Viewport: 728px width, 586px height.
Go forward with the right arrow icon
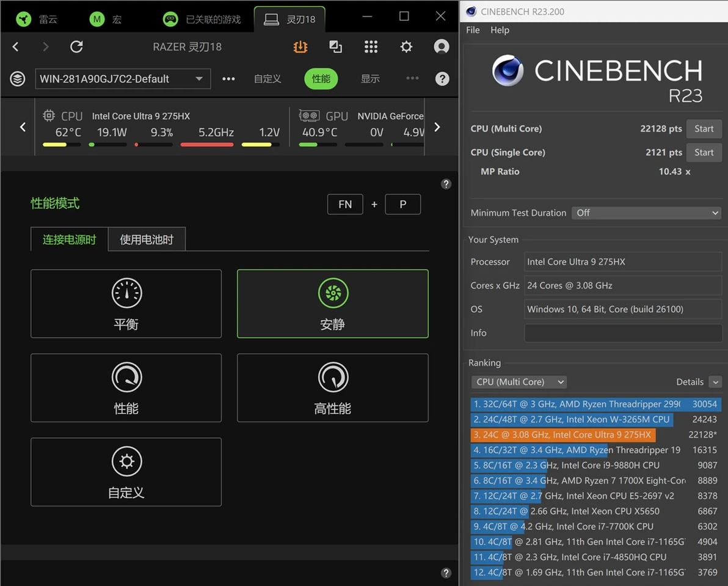45,46
